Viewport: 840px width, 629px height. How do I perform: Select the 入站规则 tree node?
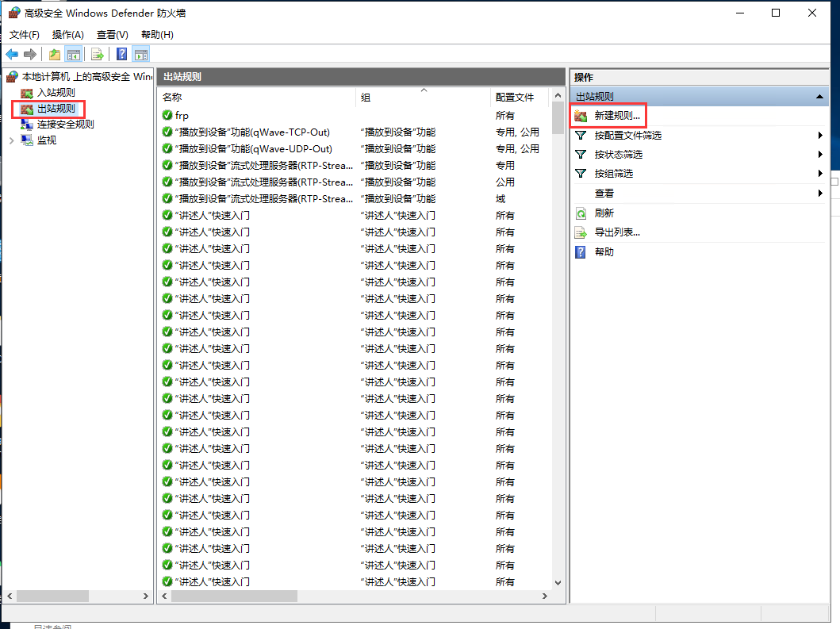coord(56,93)
